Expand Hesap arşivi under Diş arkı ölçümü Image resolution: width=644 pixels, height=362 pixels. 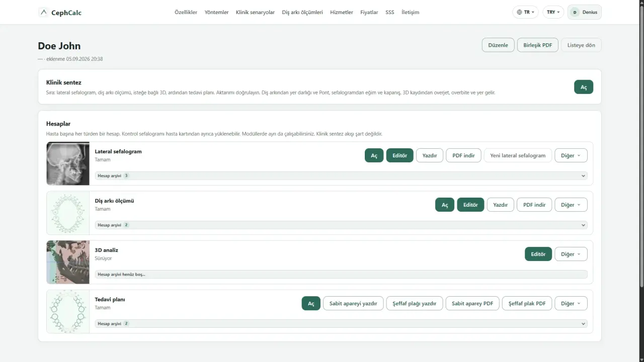pos(341,225)
